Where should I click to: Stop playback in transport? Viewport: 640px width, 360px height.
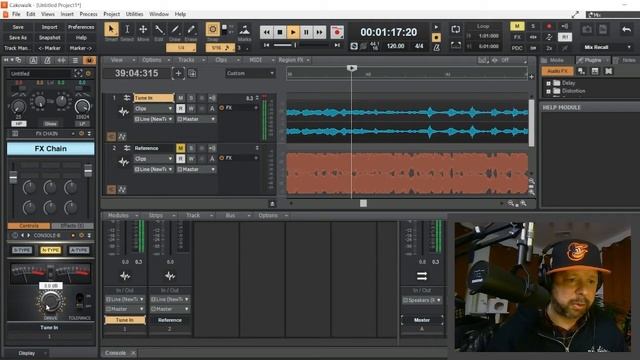click(x=280, y=32)
